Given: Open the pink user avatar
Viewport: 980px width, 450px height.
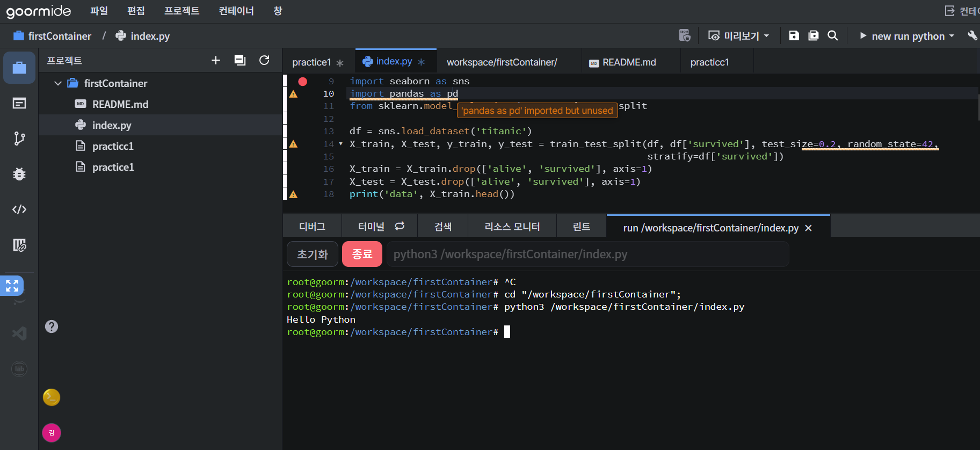Looking at the screenshot, I should click(52, 433).
